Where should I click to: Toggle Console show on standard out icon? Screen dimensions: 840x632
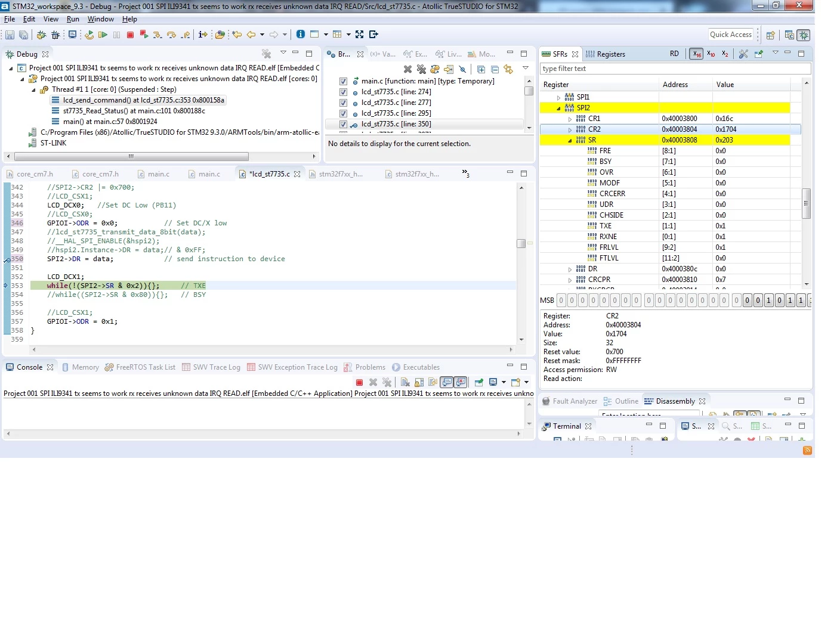(447, 382)
